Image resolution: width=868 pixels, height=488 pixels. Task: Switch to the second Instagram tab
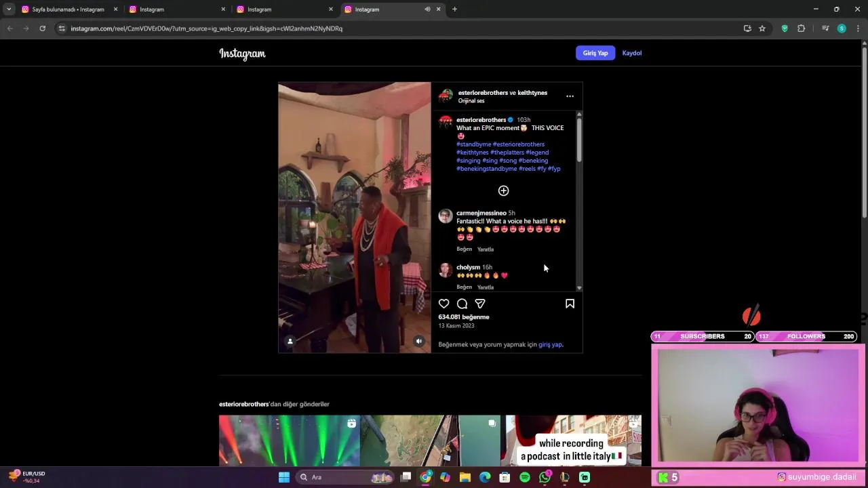pos(176,9)
